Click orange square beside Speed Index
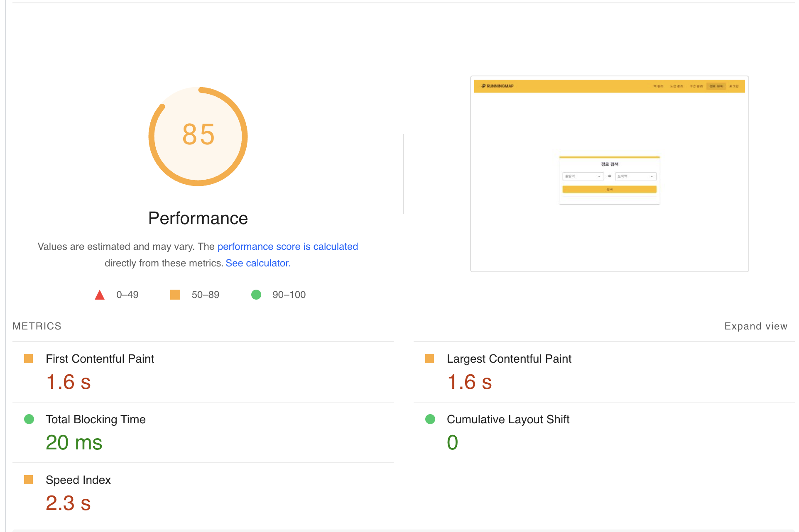The image size is (799, 532). (x=29, y=480)
